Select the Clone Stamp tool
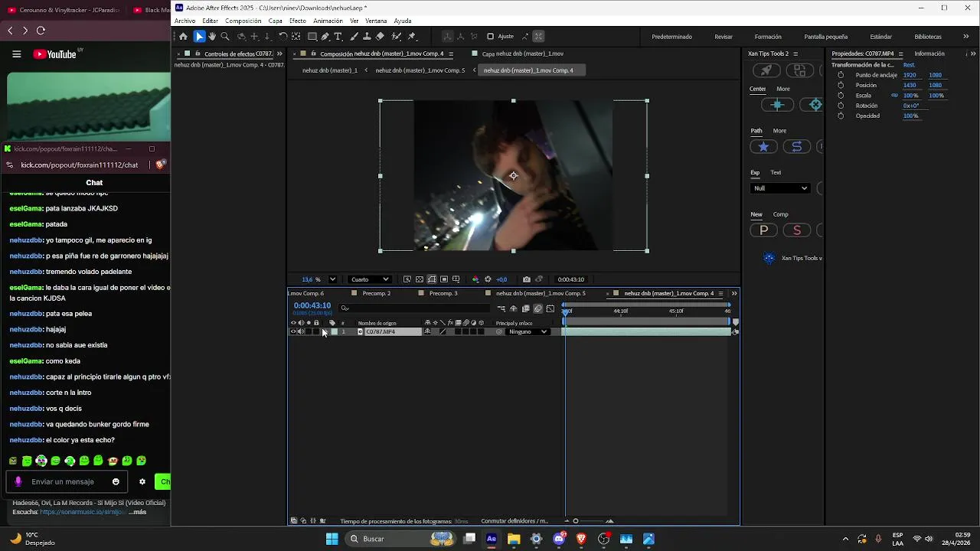The image size is (980, 551). tap(367, 36)
